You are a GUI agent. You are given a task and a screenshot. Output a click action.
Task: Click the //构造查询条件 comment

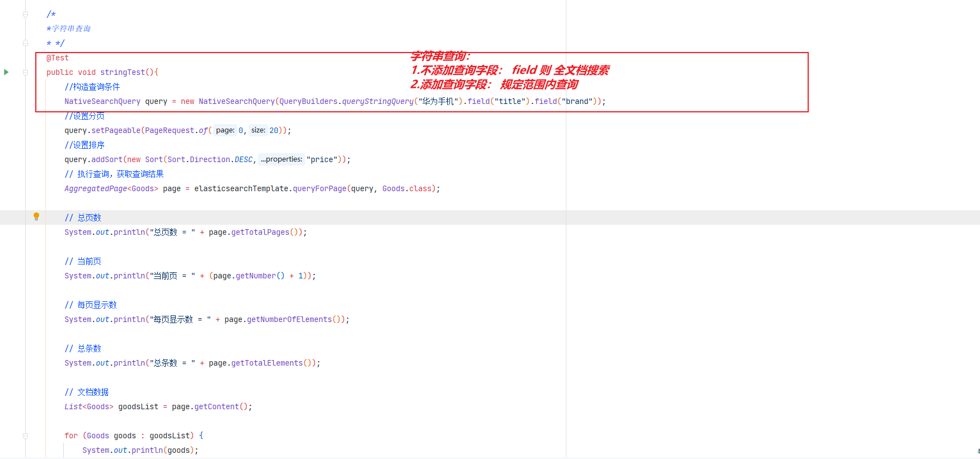pyautogui.click(x=92, y=87)
